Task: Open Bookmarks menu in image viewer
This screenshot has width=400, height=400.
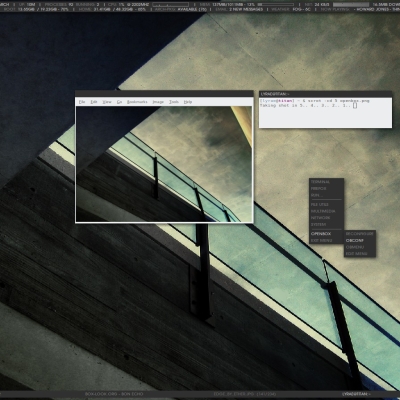Action: click(x=137, y=102)
